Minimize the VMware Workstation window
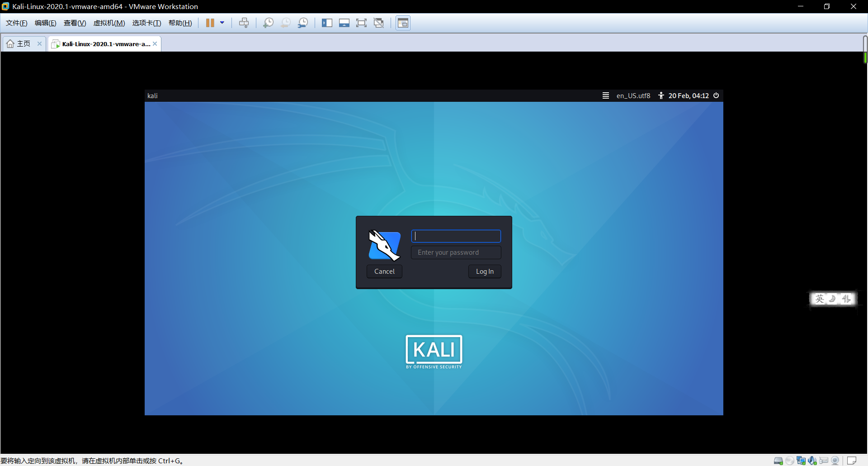The width and height of the screenshot is (868, 466). click(x=801, y=6)
